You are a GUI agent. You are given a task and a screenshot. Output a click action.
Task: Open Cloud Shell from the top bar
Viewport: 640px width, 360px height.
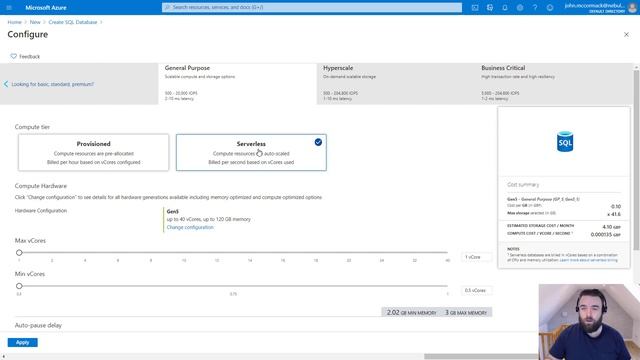[x=475, y=7]
